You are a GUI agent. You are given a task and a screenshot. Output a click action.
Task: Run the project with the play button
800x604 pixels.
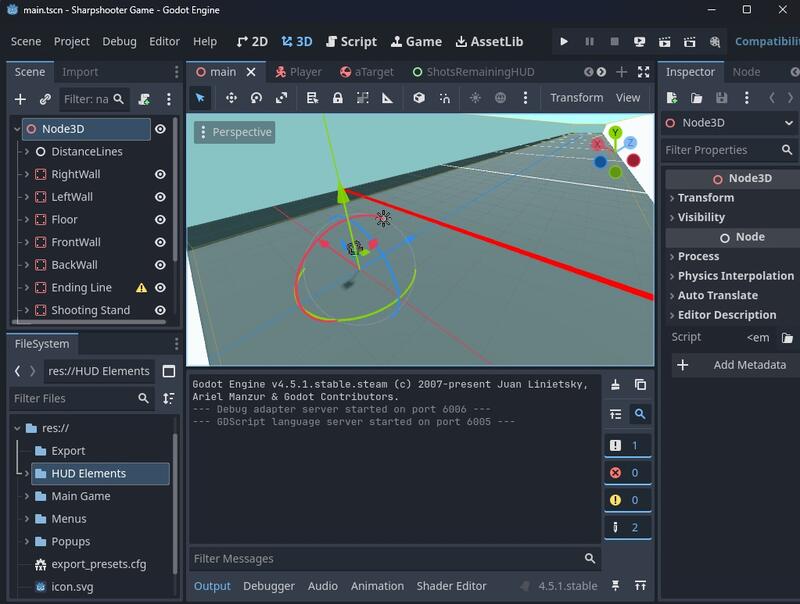(x=564, y=41)
